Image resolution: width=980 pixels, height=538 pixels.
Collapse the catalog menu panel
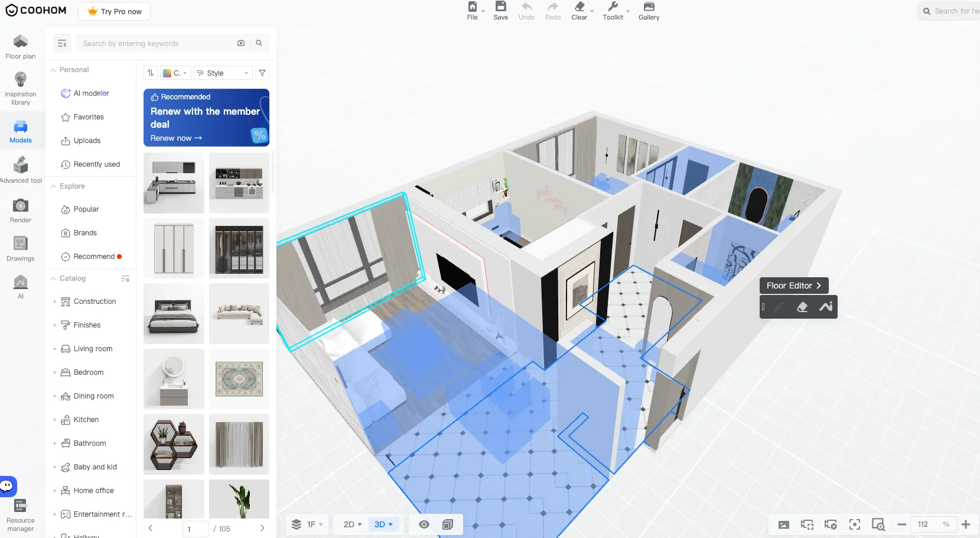pos(62,44)
